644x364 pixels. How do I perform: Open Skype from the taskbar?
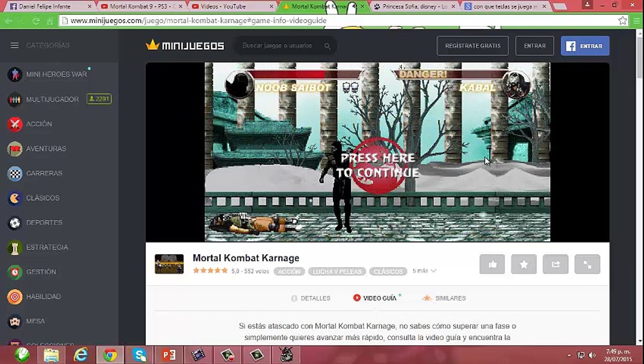tap(139, 355)
